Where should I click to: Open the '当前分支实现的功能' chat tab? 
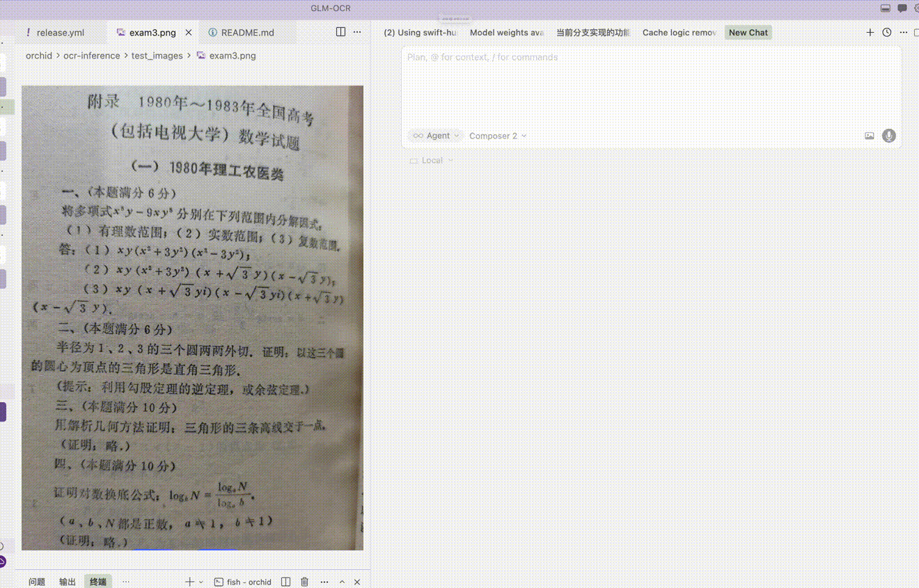point(593,32)
